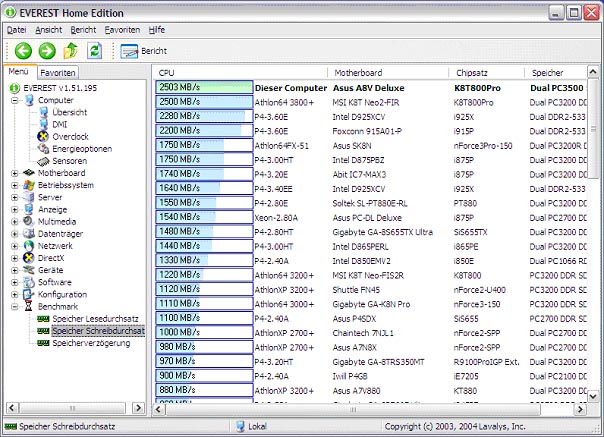Screen dimensions: 604x437
Task: Sort by the Motherboard column header
Action: (x=388, y=73)
